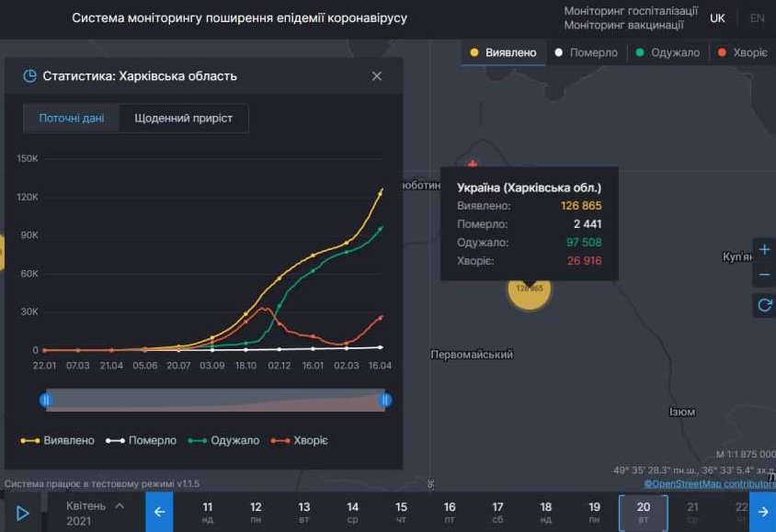
Task: Switch to the Щоденний приріст tab
Action: tap(185, 118)
